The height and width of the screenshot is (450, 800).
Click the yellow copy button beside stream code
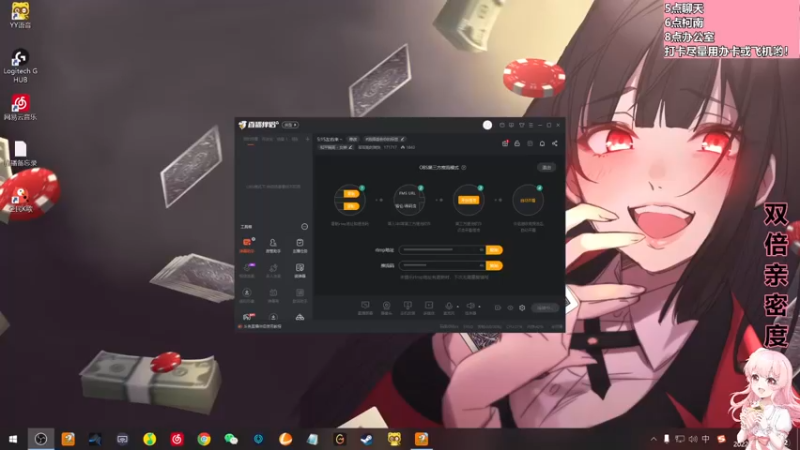[494, 265]
